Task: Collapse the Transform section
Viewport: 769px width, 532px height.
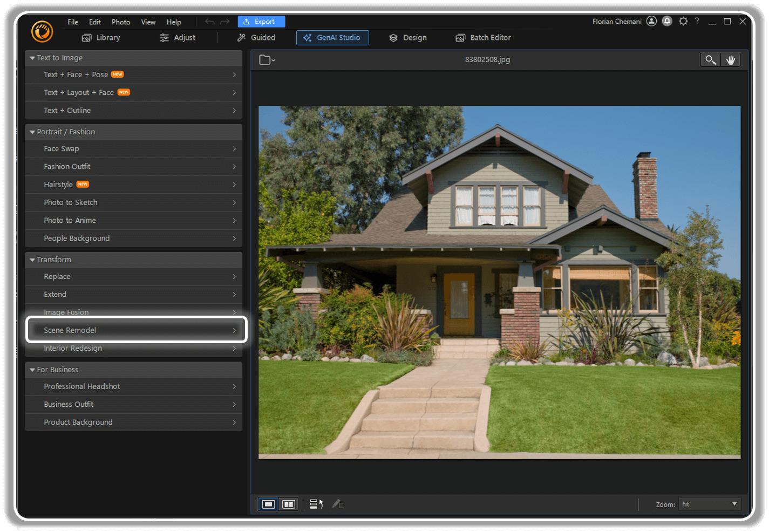Action: (32, 260)
